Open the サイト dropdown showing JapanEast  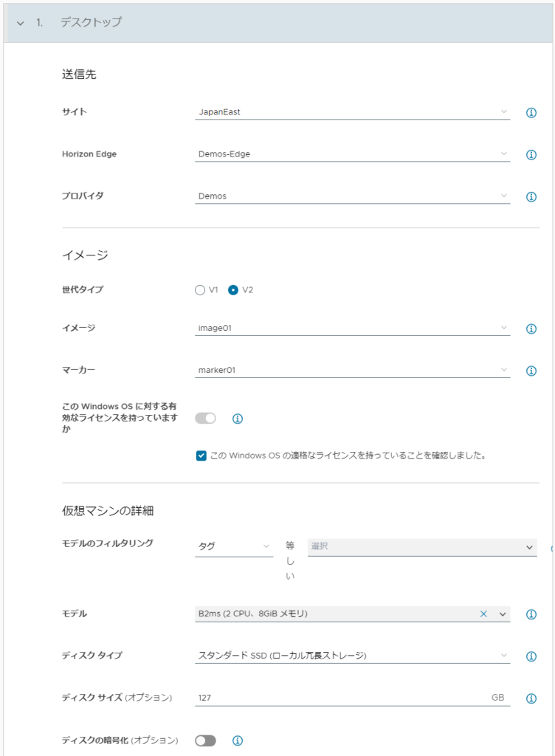click(x=352, y=112)
